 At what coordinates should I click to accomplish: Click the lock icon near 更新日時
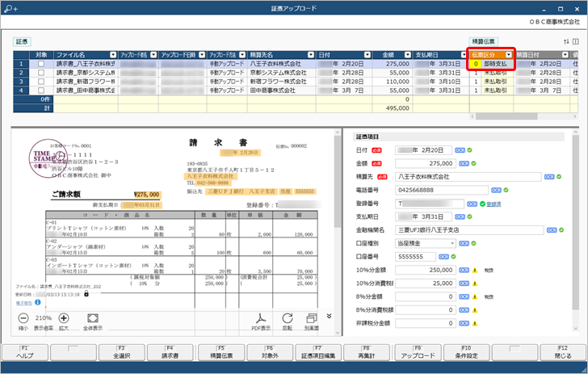point(86,294)
